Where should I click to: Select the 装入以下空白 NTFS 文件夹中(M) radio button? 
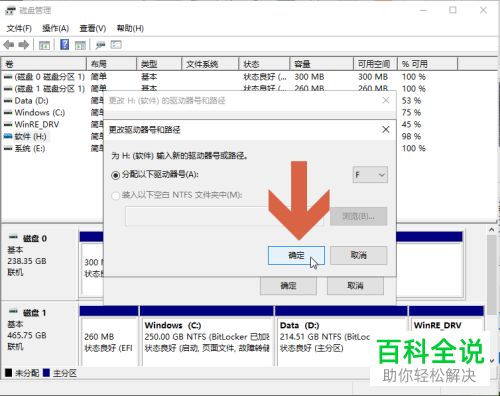pos(115,196)
